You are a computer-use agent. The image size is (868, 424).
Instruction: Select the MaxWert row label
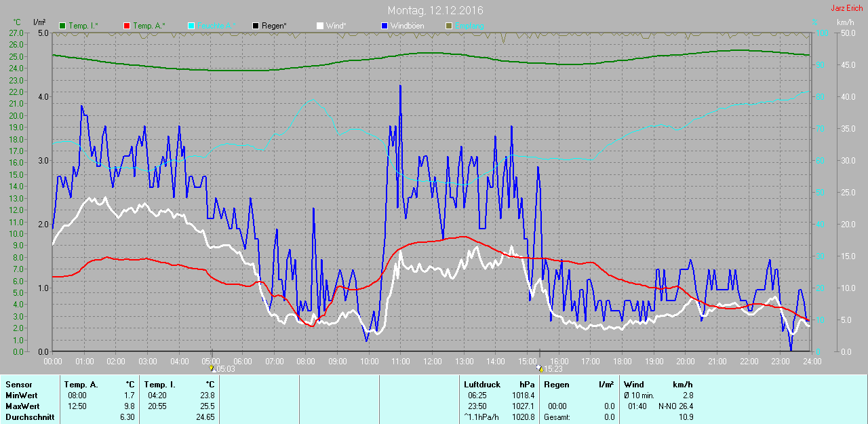[22, 406]
